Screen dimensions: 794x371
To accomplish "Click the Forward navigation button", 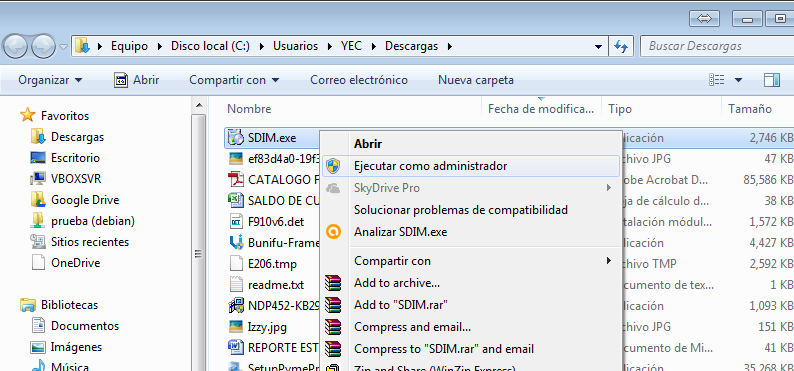I will (43, 47).
